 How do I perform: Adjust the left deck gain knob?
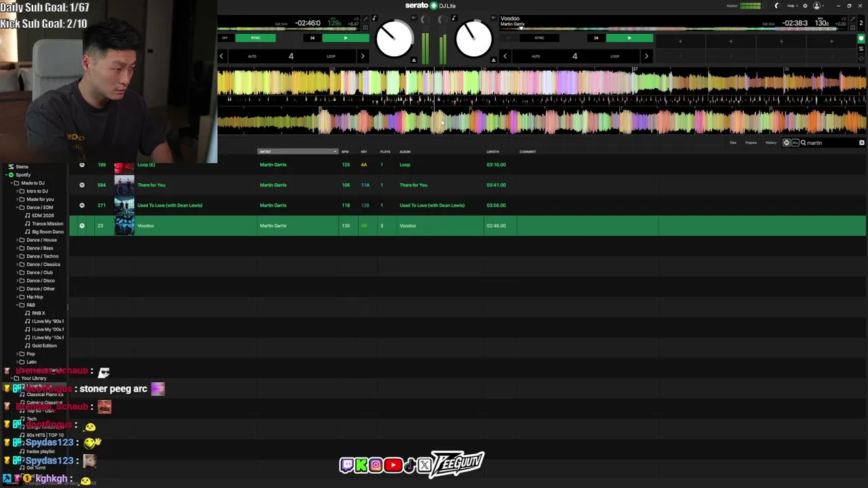click(x=425, y=19)
